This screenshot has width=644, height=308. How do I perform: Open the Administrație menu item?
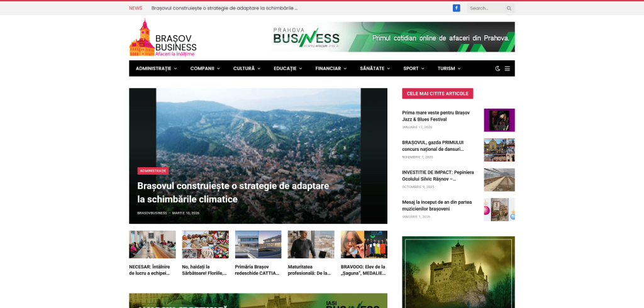click(x=153, y=69)
